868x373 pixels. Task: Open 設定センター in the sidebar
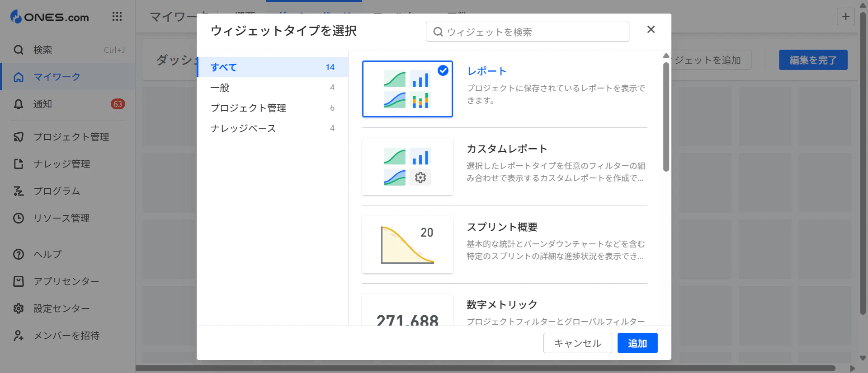[68, 308]
